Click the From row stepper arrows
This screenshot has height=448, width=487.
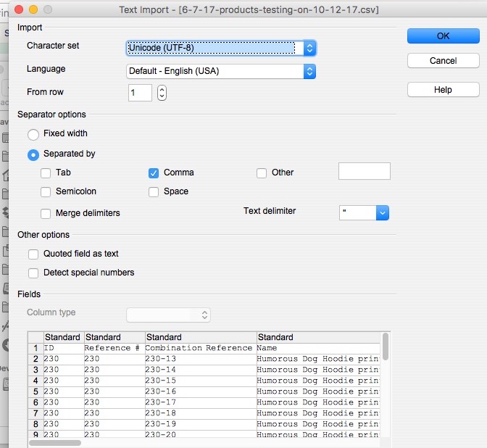coord(162,93)
